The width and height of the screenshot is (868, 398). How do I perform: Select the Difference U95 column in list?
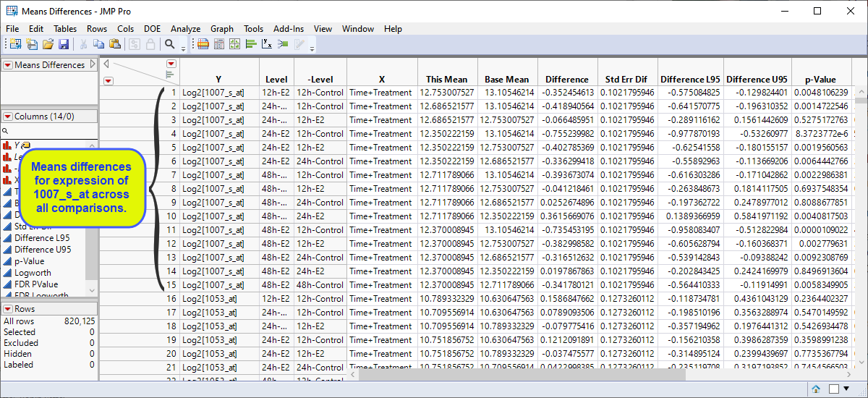coord(43,250)
